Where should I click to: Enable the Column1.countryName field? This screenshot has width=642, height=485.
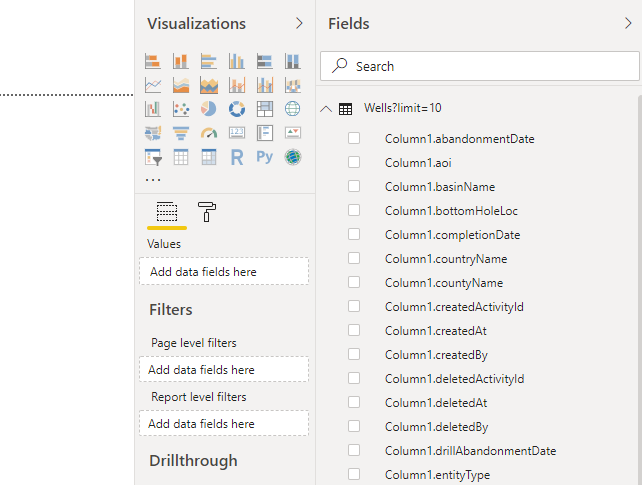[x=354, y=259]
